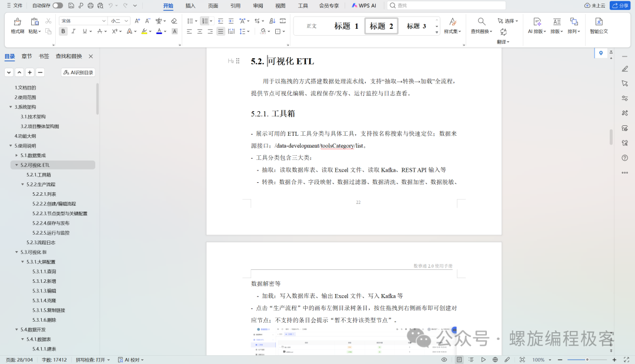The image size is (635, 364).
Task: Open the smart official document tool
Action: (x=599, y=25)
